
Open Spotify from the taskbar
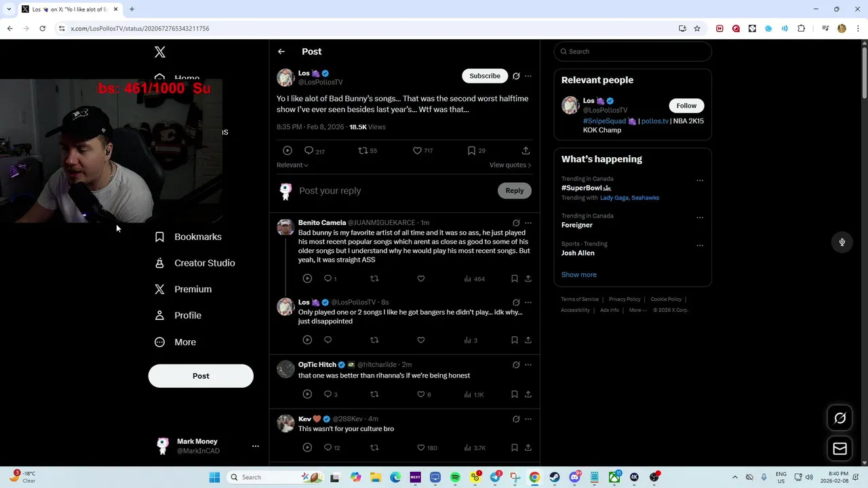(x=455, y=477)
